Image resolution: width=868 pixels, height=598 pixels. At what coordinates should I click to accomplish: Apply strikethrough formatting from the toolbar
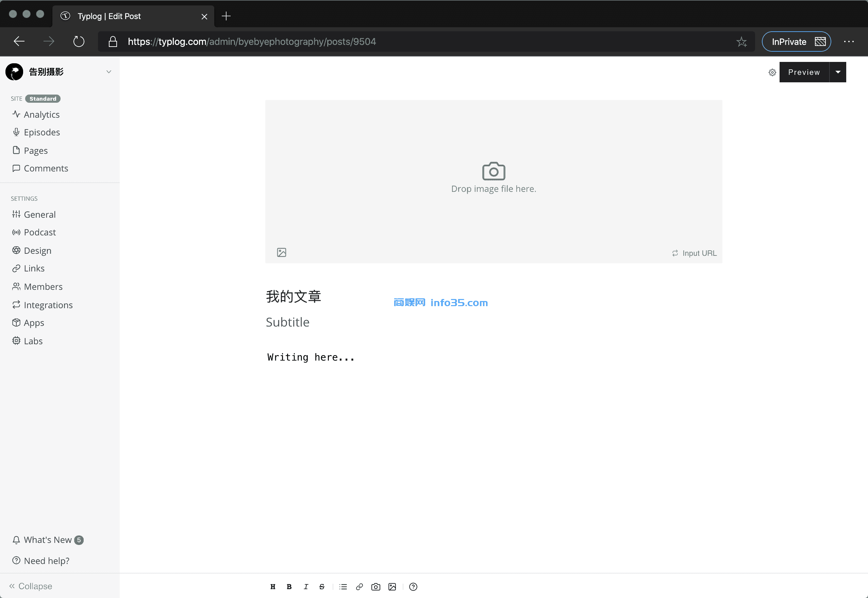(x=322, y=586)
